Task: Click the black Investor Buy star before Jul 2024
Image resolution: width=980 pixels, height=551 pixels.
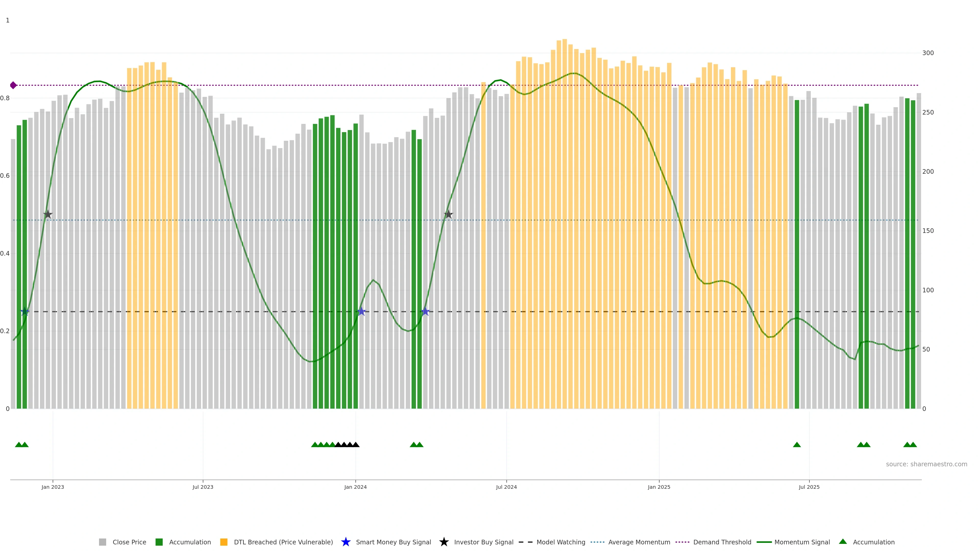Action: coord(448,215)
